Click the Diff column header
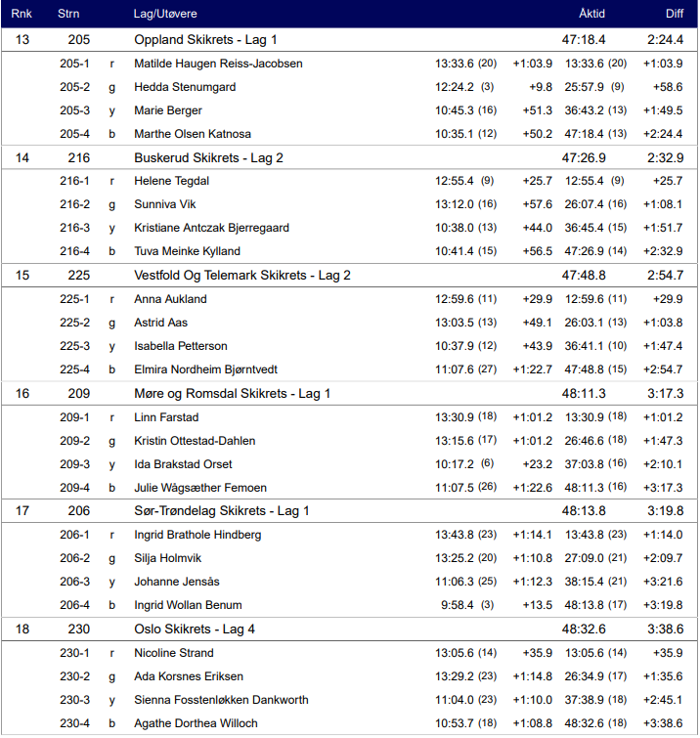700x738 pixels. click(675, 14)
